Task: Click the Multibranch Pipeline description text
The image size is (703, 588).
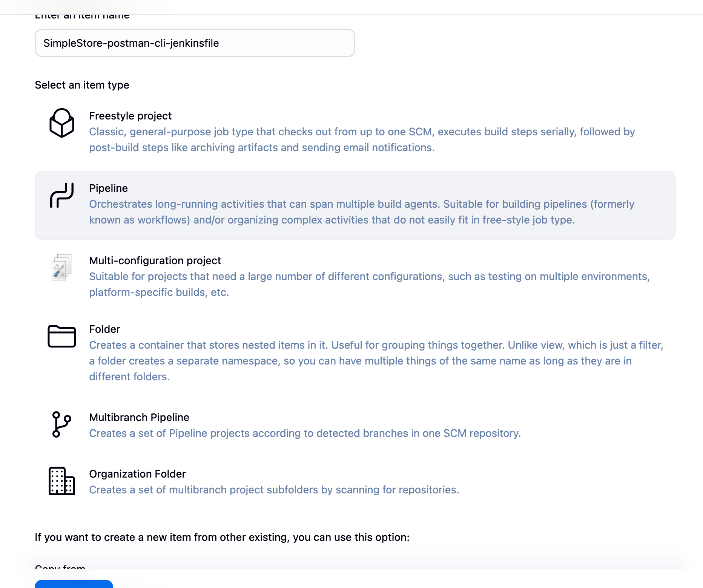Action: click(x=305, y=433)
